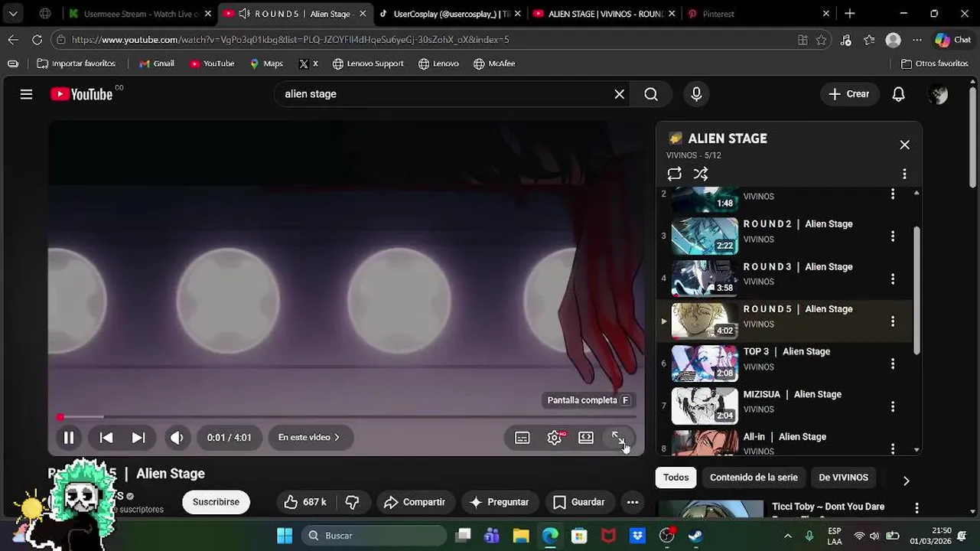Subscribe with the Suscribirse button
This screenshot has width=980, height=551.
coord(216,502)
